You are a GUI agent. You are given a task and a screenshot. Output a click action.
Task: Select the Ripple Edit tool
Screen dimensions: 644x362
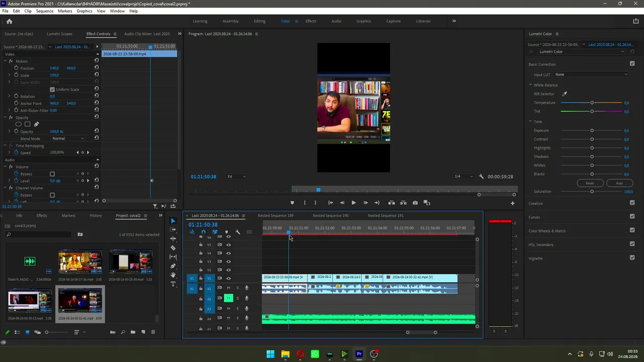tap(173, 239)
